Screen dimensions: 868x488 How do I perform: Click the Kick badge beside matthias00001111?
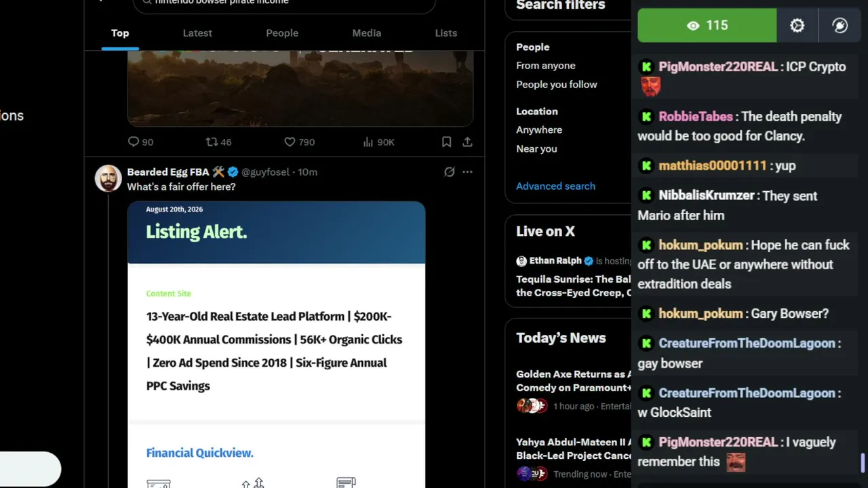[x=646, y=165]
